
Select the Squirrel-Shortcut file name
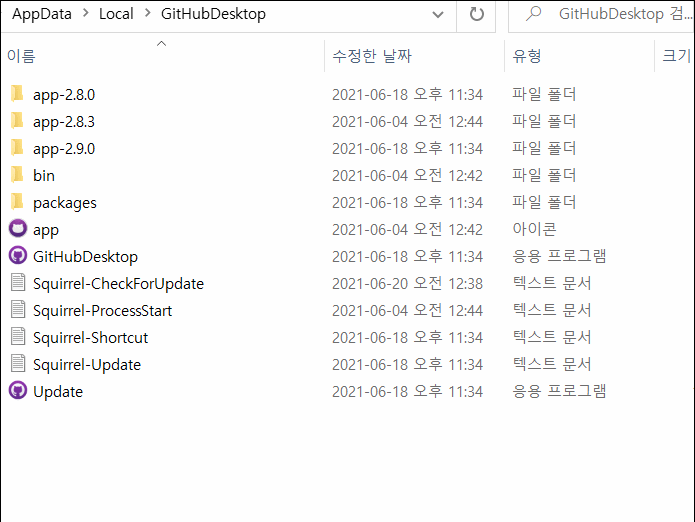click(90, 338)
